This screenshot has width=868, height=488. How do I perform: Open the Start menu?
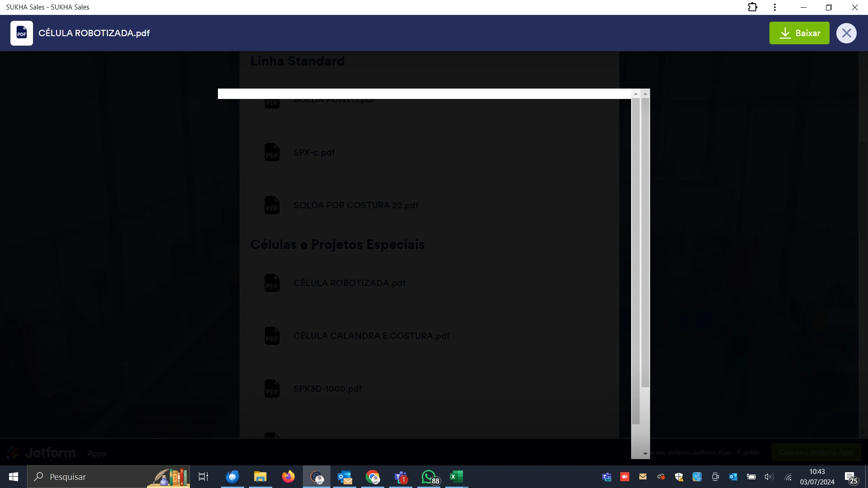(13, 477)
